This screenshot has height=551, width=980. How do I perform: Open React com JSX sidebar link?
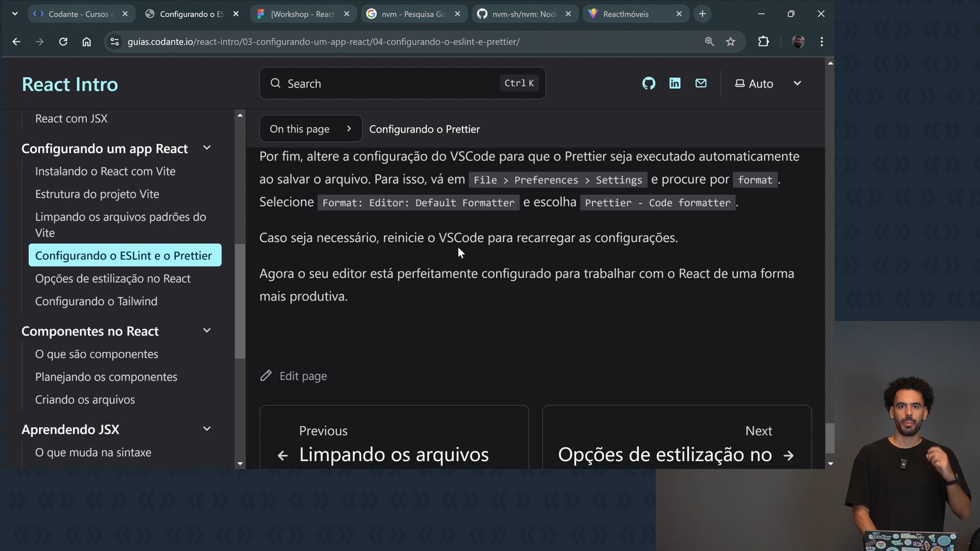[x=71, y=118]
